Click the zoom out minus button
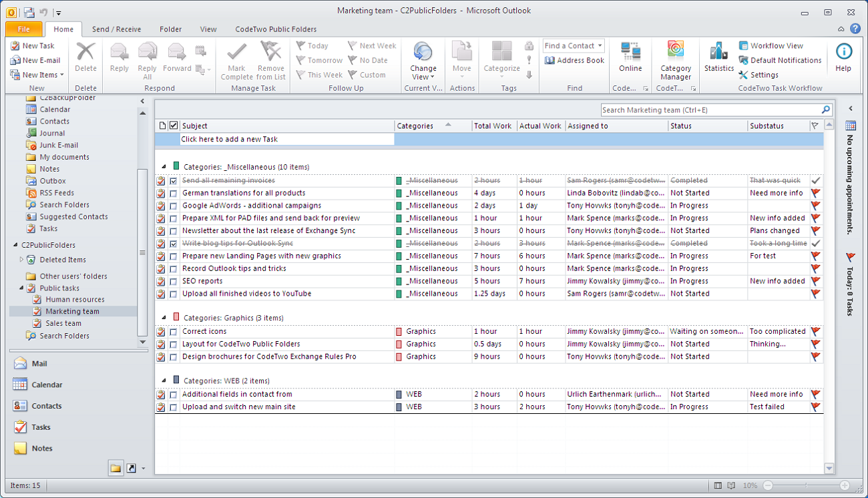The image size is (868, 498). (x=768, y=486)
